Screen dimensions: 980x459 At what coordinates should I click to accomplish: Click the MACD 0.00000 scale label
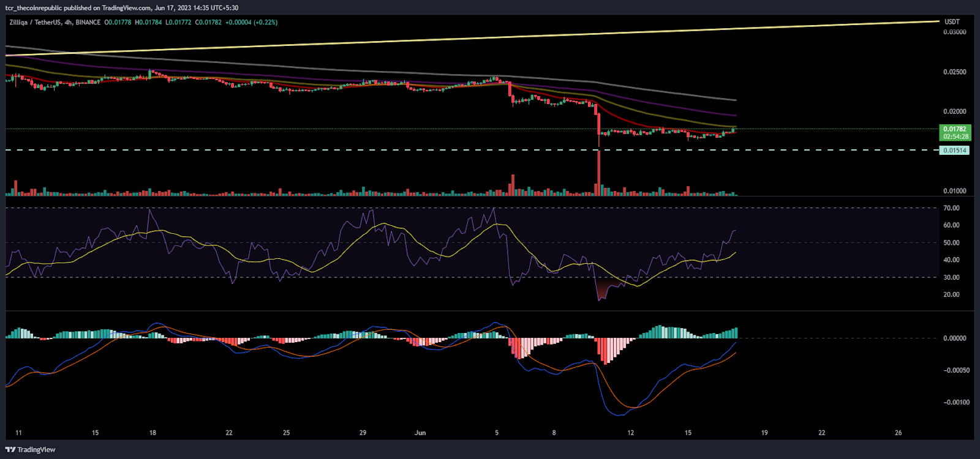(x=955, y=338)
